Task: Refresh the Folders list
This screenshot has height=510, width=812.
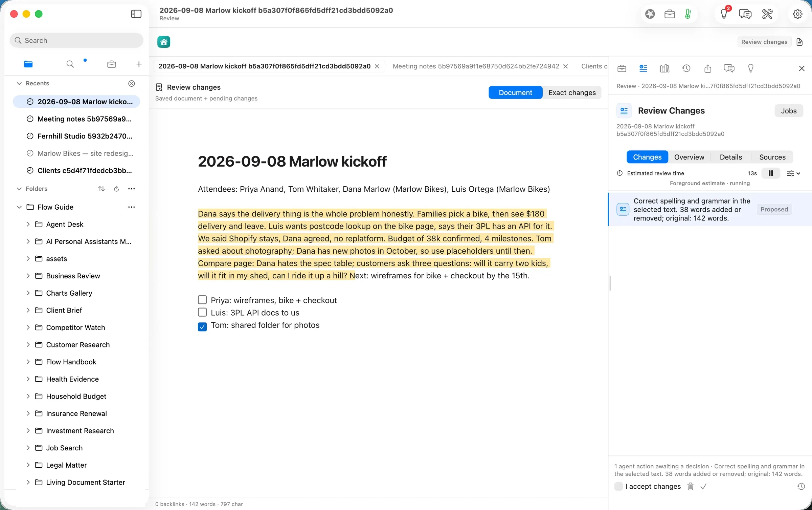Action: pos(116,189)
